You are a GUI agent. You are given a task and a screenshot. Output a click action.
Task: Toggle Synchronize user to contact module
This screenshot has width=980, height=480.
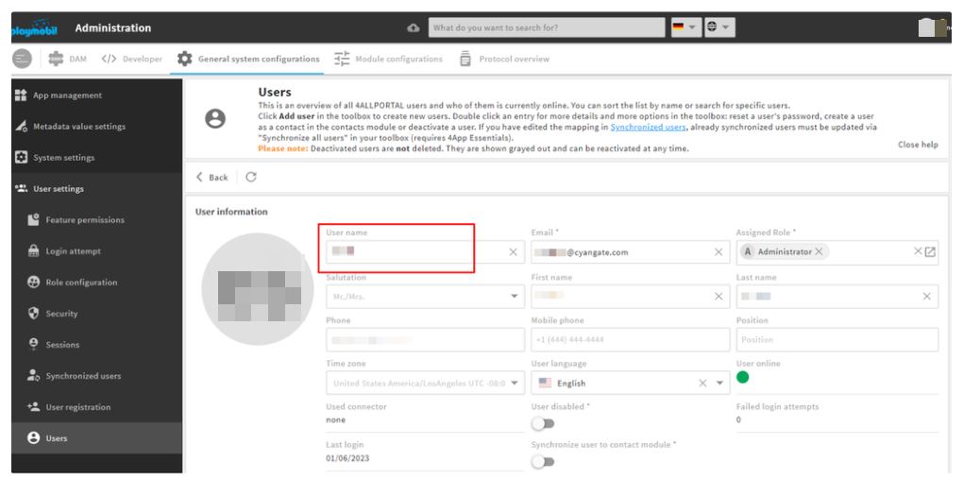(543, 462)
